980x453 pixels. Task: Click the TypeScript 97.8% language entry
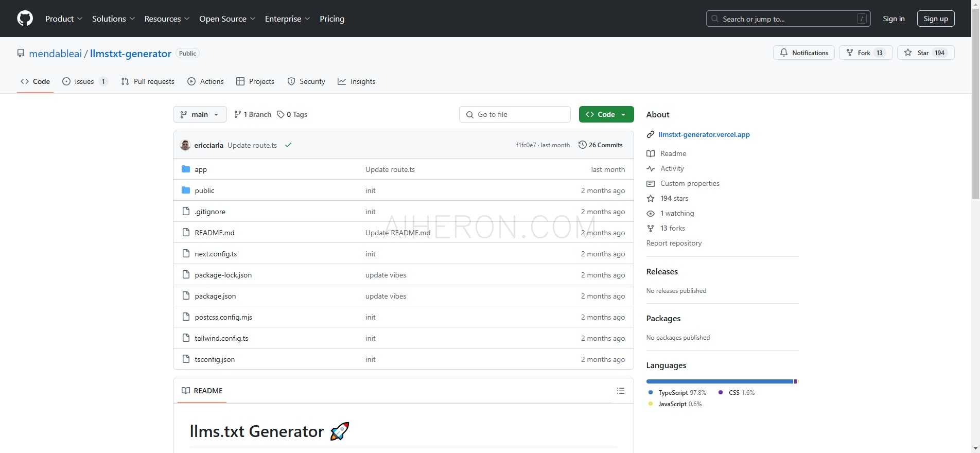677,393
